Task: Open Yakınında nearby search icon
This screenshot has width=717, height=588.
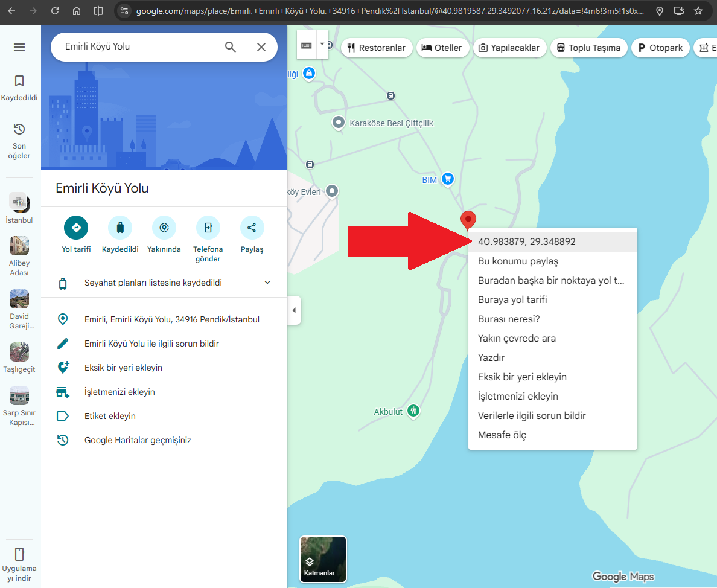Action: click(x=164, y=228)
